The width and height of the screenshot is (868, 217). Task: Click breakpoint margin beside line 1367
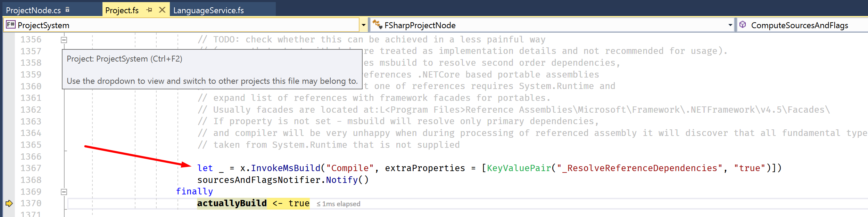point(9,168)
